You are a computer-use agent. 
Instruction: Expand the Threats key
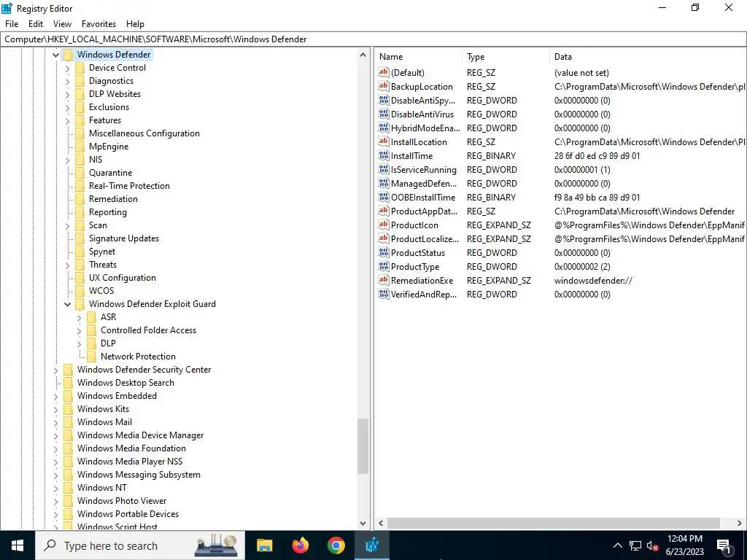[x=68, y=265]
